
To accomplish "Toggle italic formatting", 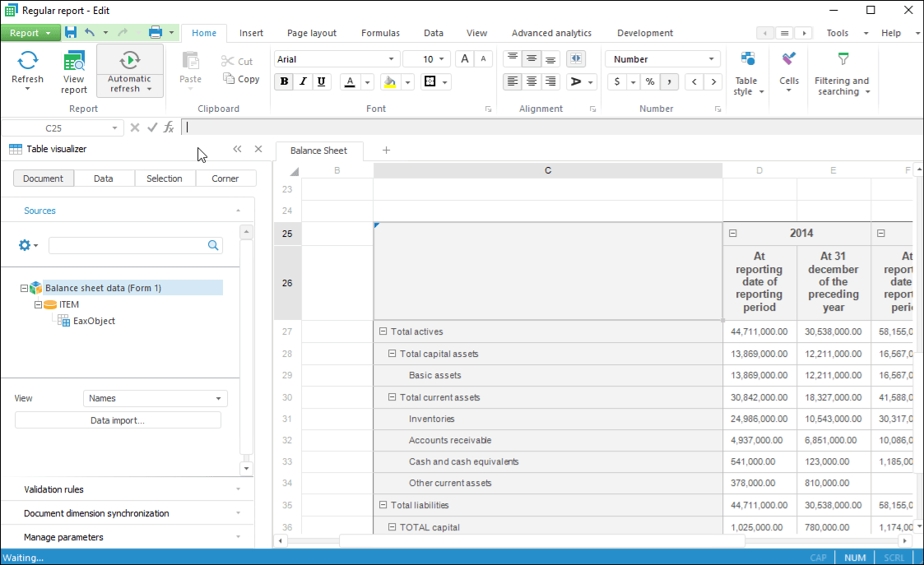I will pos(303,81).
